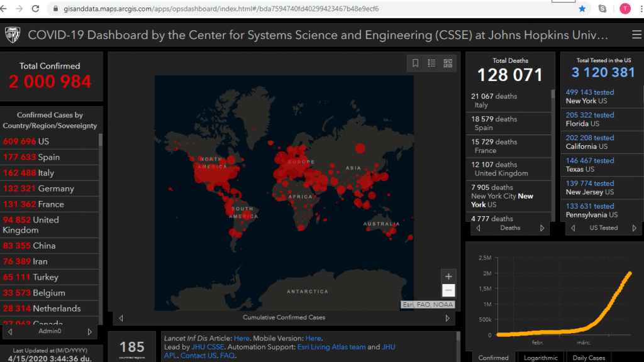Click the deaths list scrollbar

pos(553,94)
